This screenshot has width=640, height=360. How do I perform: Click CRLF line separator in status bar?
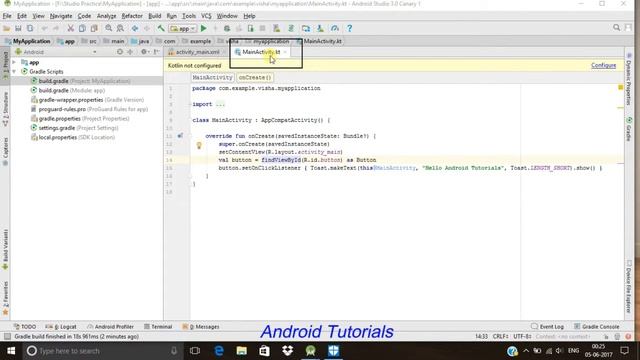pyautogui.click(x=500, y=336)
